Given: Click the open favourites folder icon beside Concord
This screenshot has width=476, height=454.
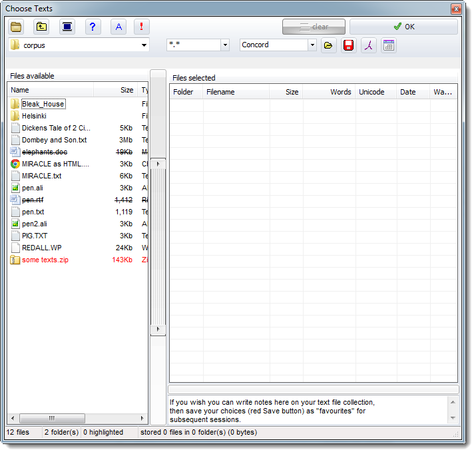Looking at the screenshot, I should 328,45.
